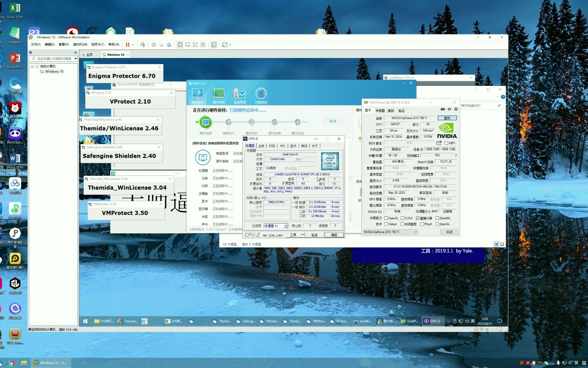This screenshot has width=588, height=368.
Task: Toggle the PhysX checkbox in GPU-Z
Action: coord(422,224)
